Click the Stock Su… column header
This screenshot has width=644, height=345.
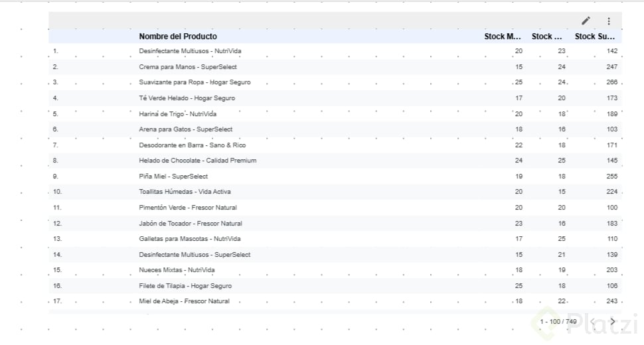(595, 36)
